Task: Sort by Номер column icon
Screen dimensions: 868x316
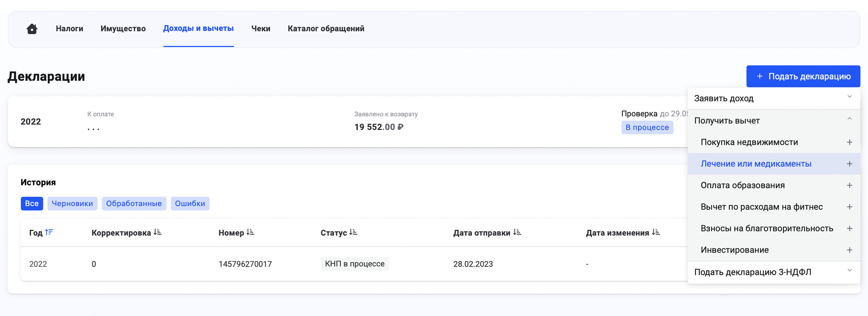Action: coord(251,232)
